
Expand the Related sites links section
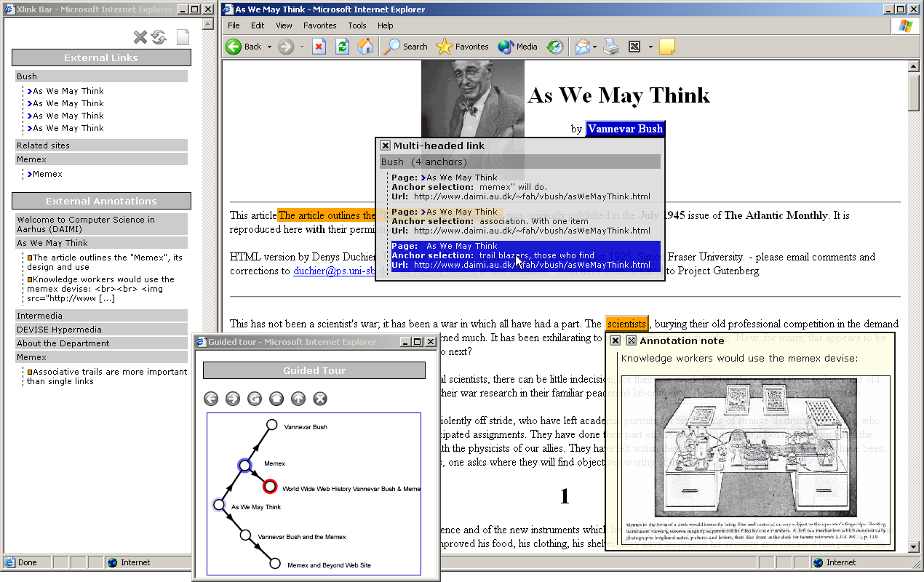click(101, 145)
